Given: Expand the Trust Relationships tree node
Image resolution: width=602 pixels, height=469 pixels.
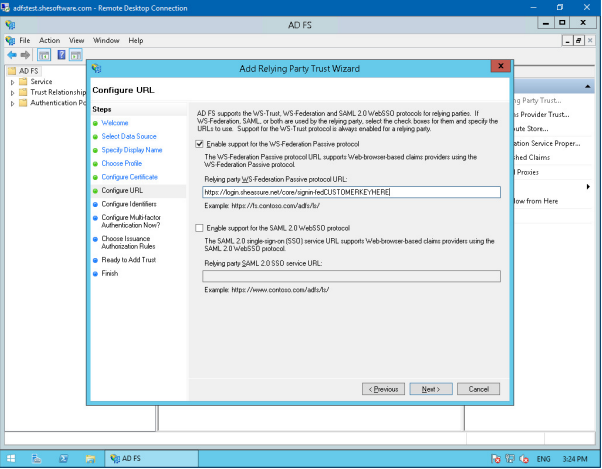Looking at the screenshot, I should [12, 92].
